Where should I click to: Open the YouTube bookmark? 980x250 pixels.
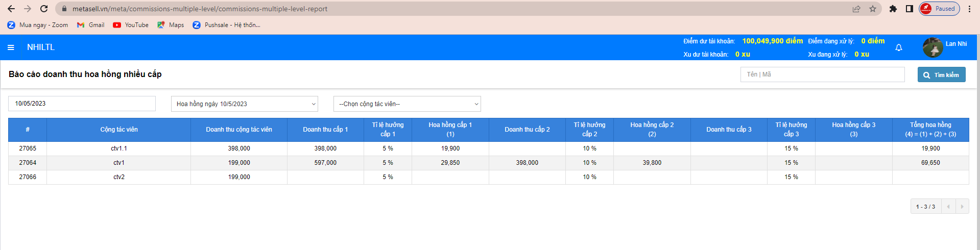point(131,25)
